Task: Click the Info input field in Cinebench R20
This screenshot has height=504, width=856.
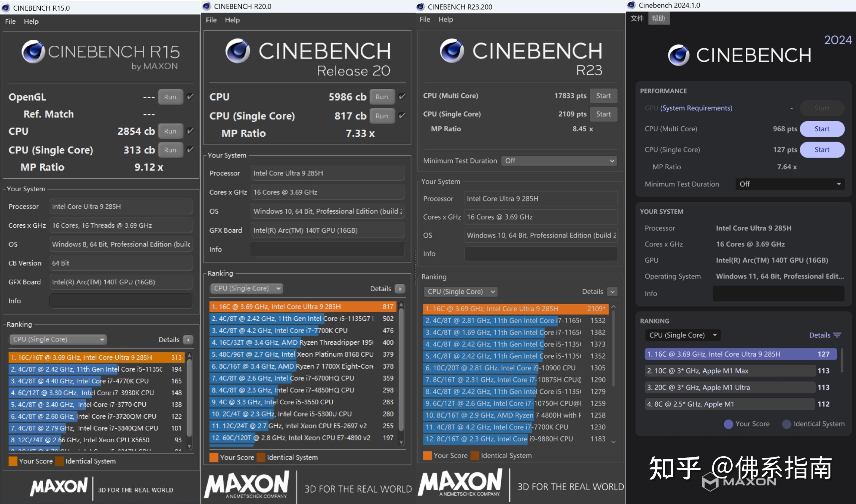Action: [x=328, y=249]
